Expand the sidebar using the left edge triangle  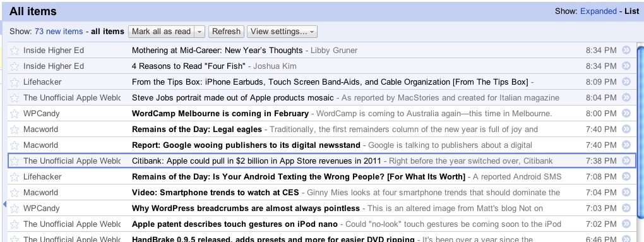4,204
